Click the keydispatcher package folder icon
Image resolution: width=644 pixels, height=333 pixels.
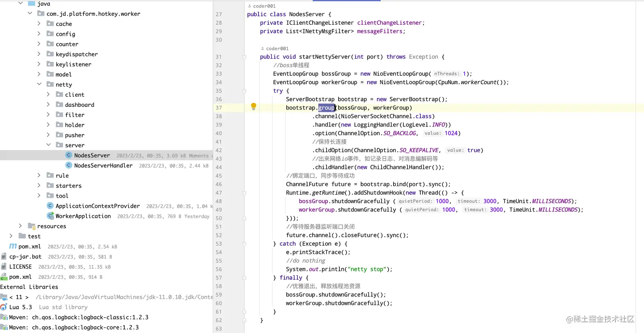pos(50,54)
